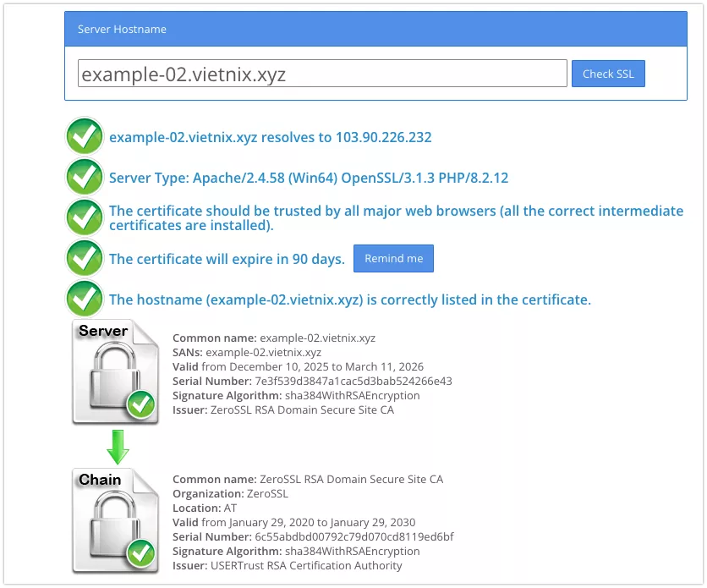Click the server Common name line

(x=274, y=338)
